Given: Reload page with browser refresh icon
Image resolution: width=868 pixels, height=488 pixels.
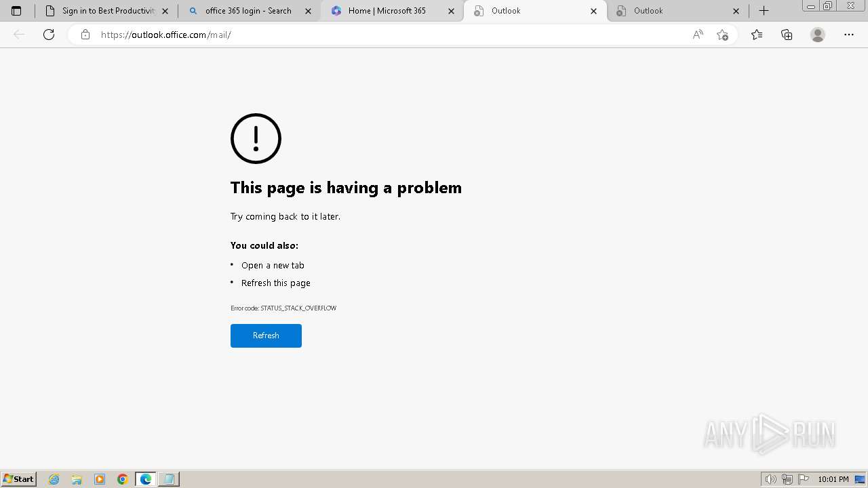Looking at the screenshot, I should coord(49,35).
